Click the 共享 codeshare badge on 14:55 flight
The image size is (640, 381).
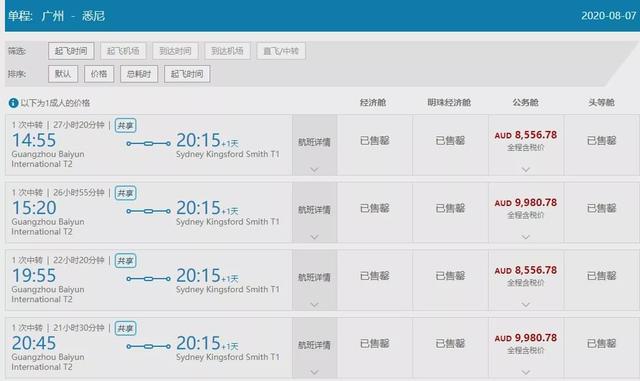125,125
